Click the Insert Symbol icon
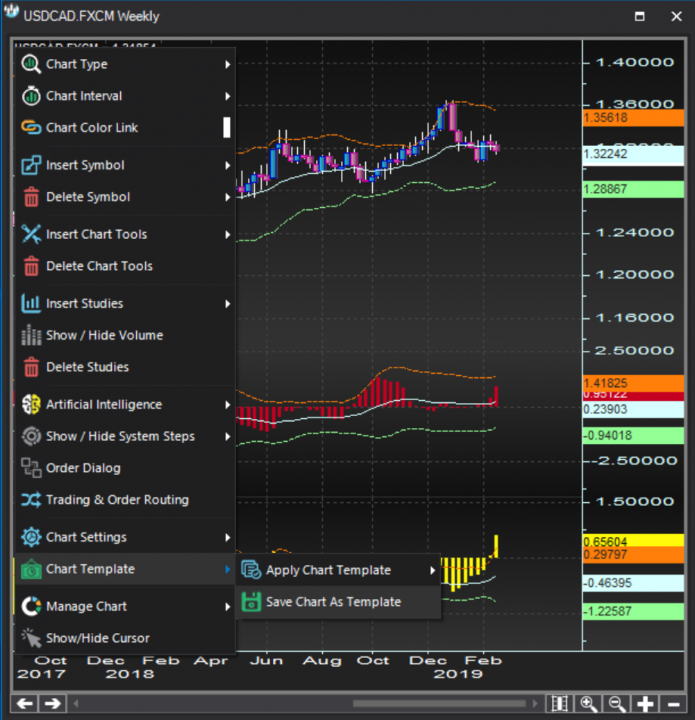695x720 pixels. coord(31,165)
